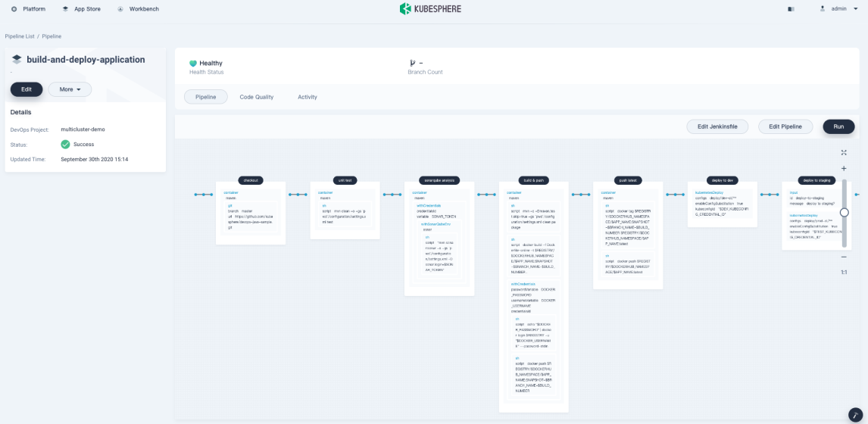Select the build & push stage label

point(534,180)
